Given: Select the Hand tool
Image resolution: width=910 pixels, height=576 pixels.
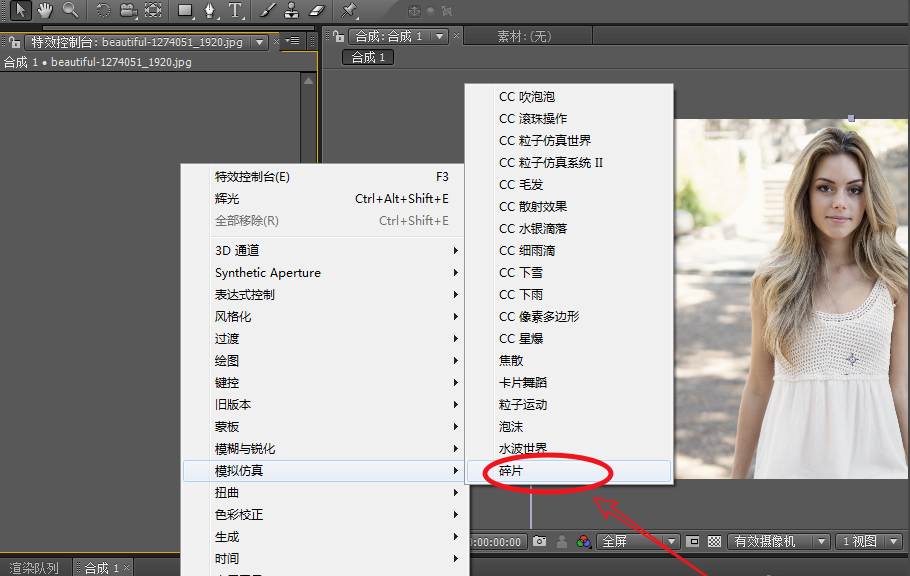Looking at the screenshot, I should coord(45,10).
